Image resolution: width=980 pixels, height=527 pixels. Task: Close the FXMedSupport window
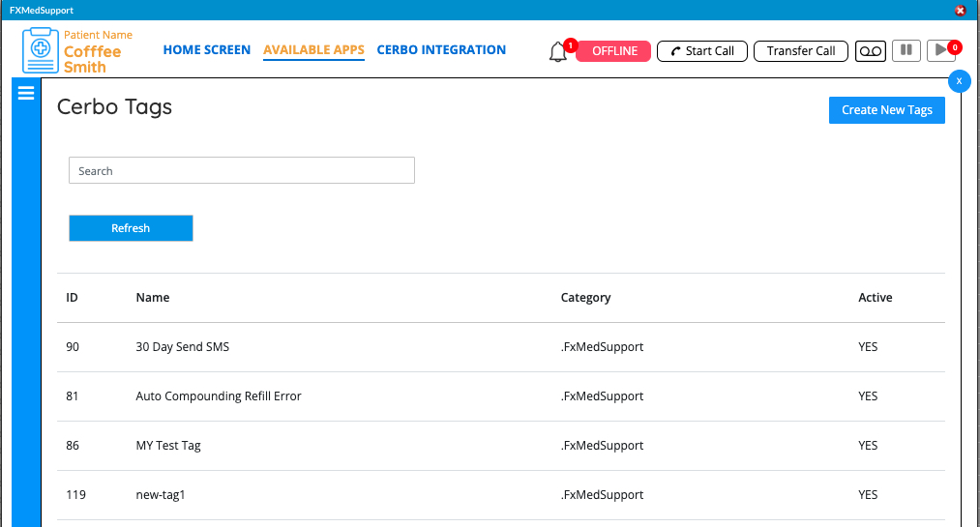point(961,10)
